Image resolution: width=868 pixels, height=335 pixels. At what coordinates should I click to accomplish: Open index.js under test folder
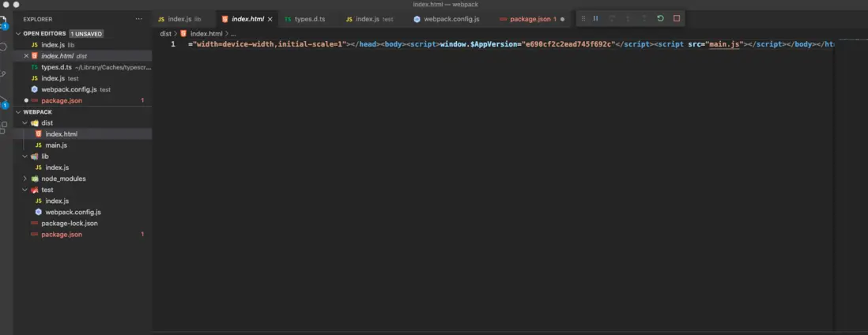pyautogui.click(x=83, y=201)
